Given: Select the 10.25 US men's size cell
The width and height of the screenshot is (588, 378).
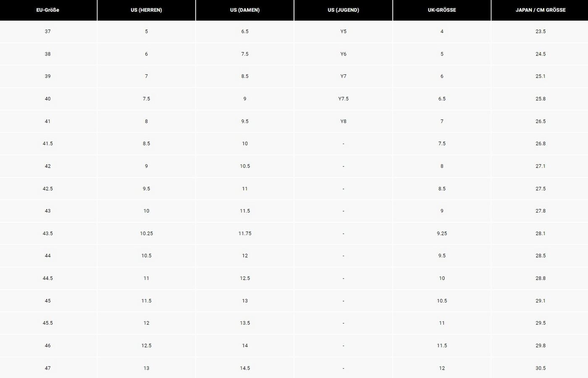Looking at the screenshot, I should (146, 234).
